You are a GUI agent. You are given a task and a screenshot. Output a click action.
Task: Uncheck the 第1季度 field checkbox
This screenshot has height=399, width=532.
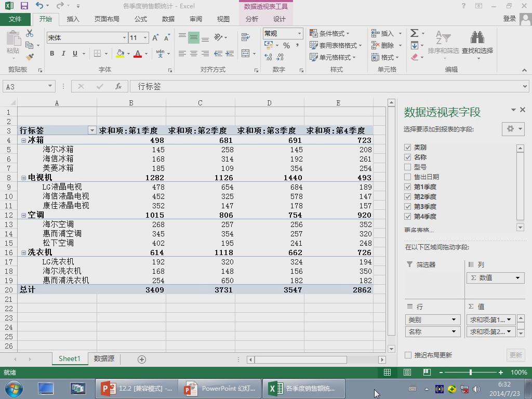[x=407, y=187]
